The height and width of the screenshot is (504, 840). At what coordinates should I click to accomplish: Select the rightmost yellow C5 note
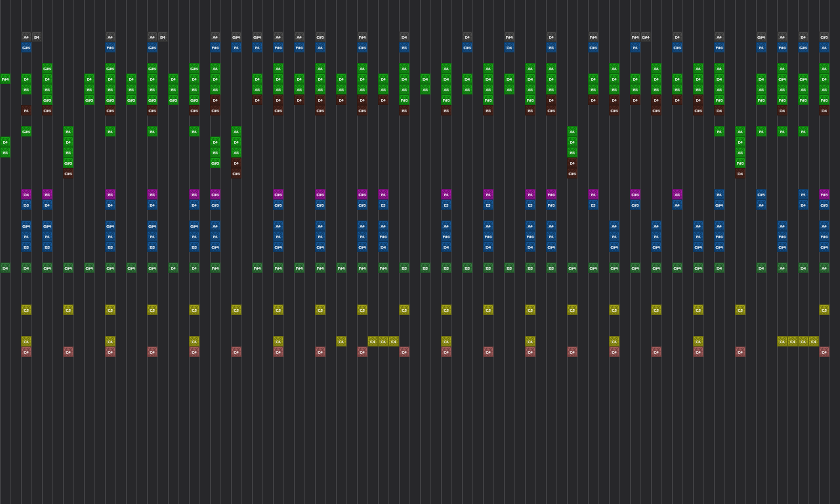[x=824, y=310]
